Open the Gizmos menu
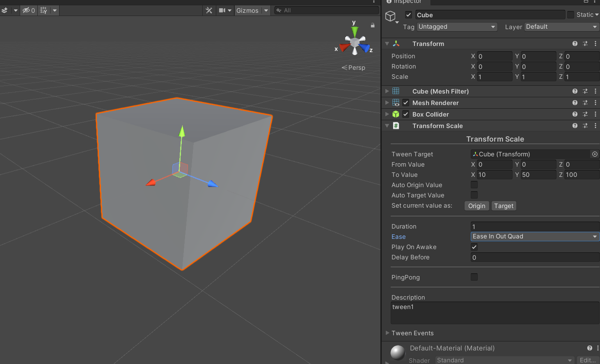 247,10
